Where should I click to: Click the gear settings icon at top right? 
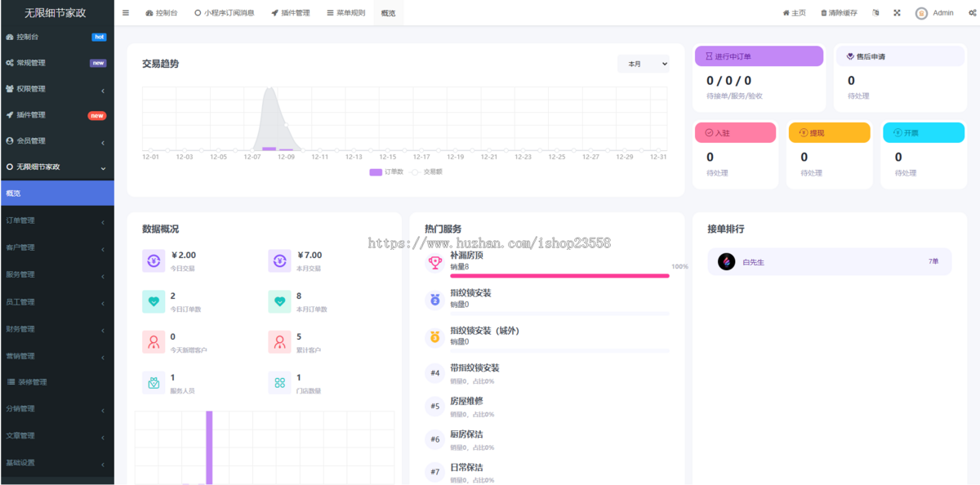(971, 12)
